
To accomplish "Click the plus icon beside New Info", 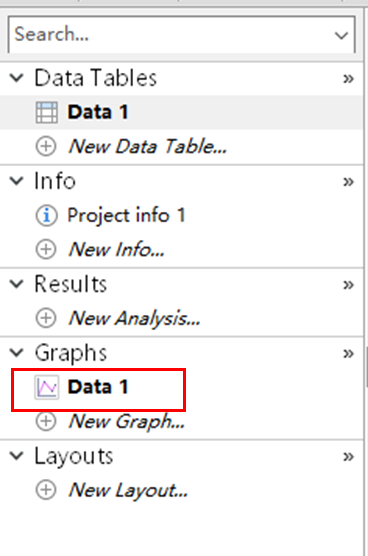I will (x=46, y=249).
